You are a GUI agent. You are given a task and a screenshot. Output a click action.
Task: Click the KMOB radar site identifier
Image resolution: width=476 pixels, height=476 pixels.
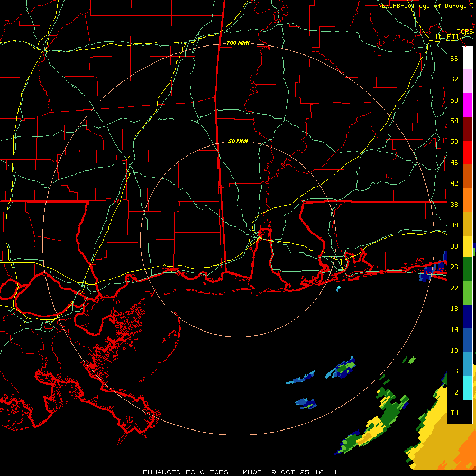pos(252,472)
